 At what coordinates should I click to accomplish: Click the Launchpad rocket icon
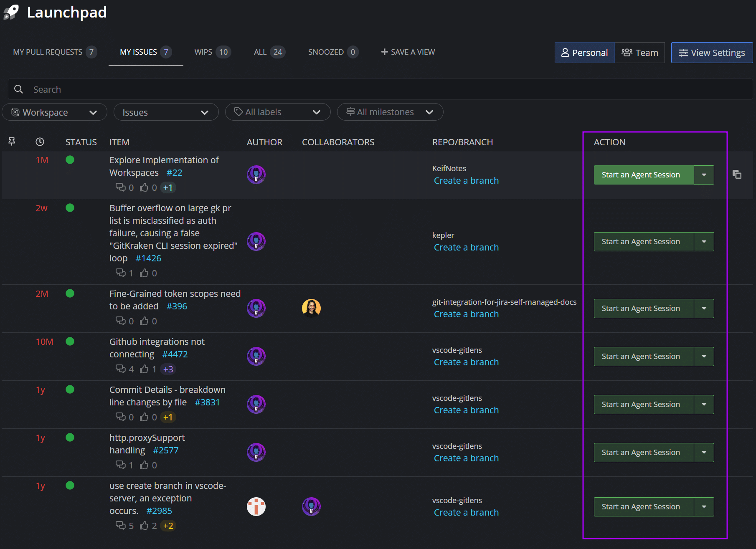click(x=11, y=12)
